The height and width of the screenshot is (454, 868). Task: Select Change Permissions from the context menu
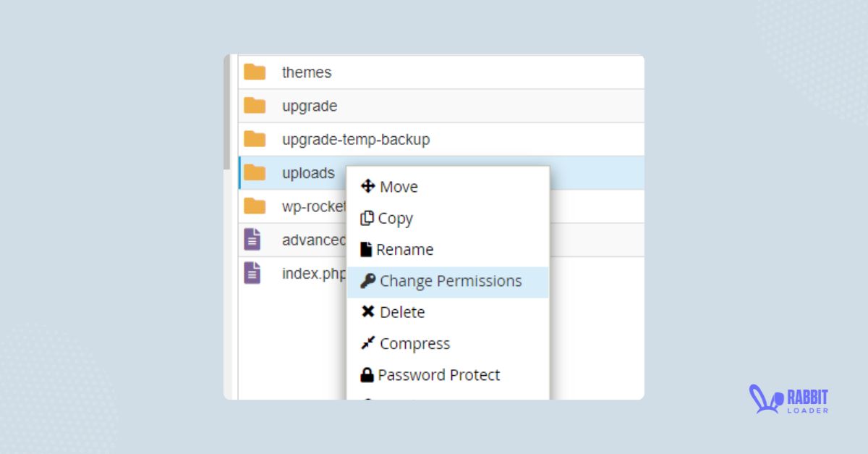(451, 281)
